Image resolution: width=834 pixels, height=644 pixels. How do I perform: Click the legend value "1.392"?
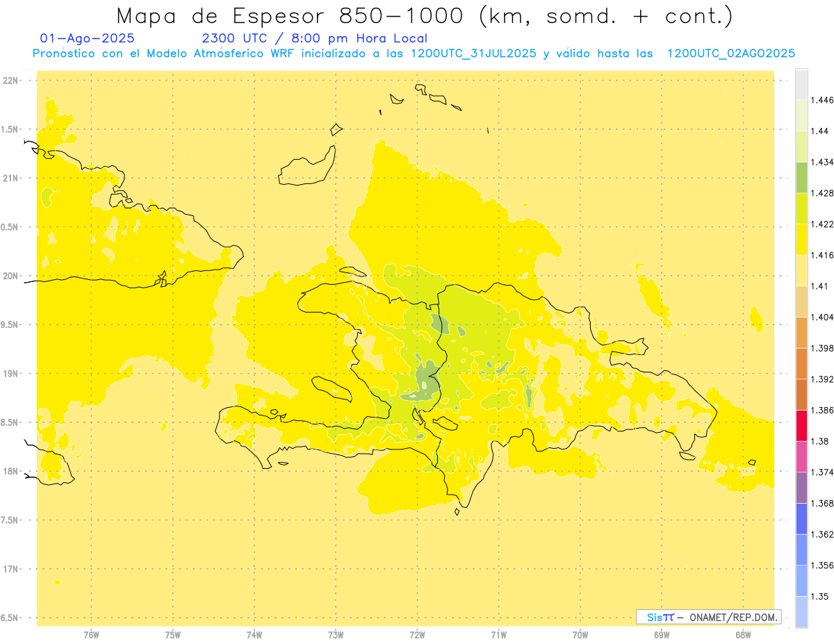822,379
